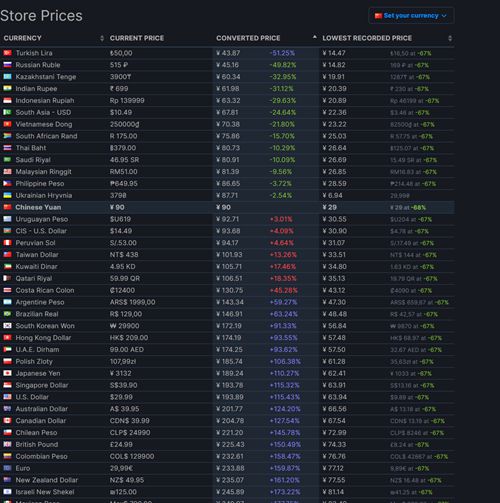Click the Ukrainian Hryvnia currency name
The width and height of the screenshot is (500, 503).
(44, 195)
